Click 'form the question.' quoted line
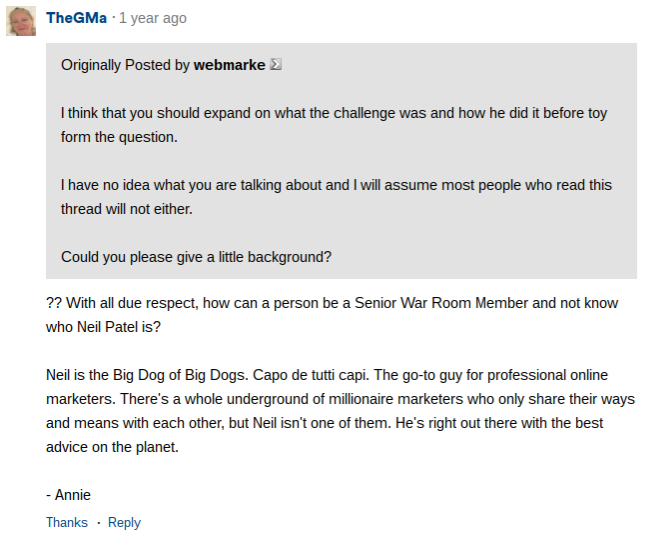This screenshot has width=665, height=537. point(119,137)
